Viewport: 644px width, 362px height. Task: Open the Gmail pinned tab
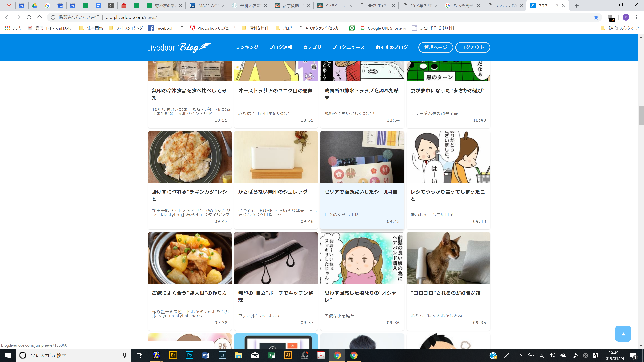click(9, 6)
